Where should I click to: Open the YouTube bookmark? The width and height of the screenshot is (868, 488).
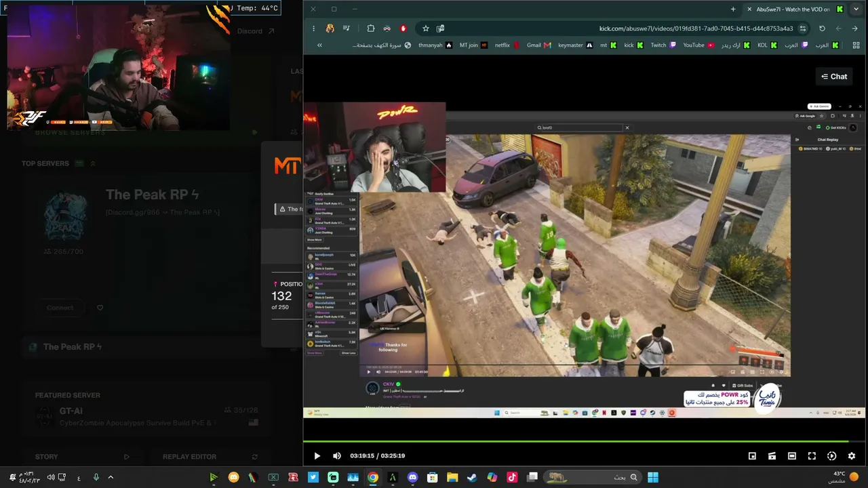point(698,45)
